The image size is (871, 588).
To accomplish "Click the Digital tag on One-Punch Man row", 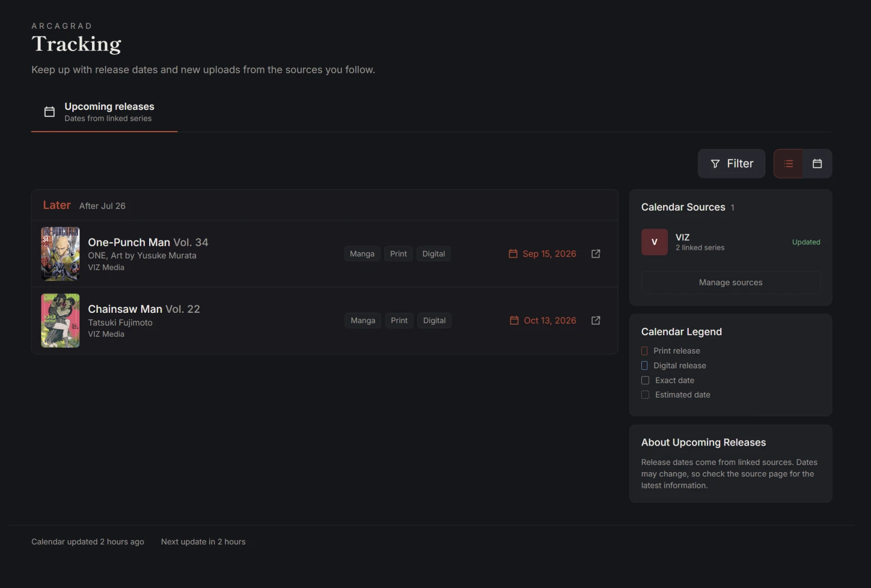I will coord(433,254).
